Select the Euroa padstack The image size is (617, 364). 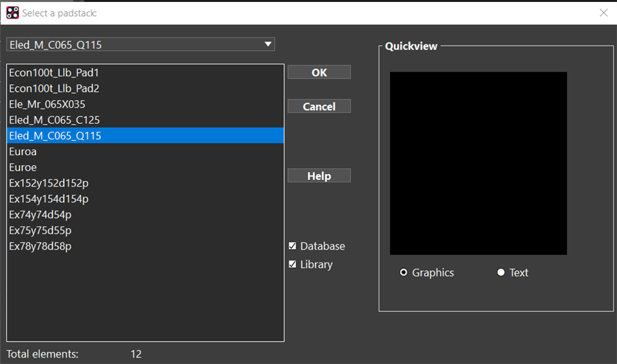[x=22, y=152]
